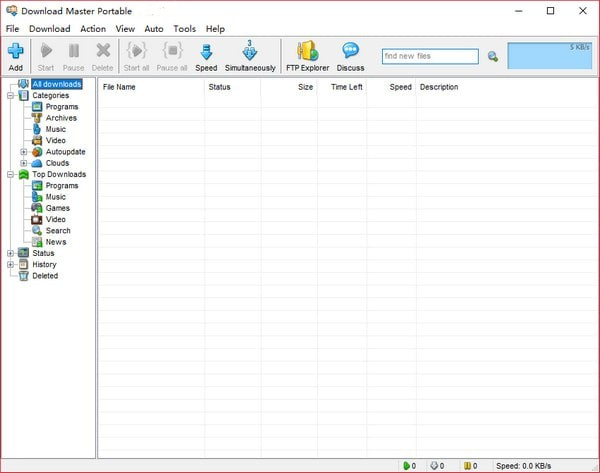Screen dimensions: 600x473
Task: Open the View menu
Action: 125,29
